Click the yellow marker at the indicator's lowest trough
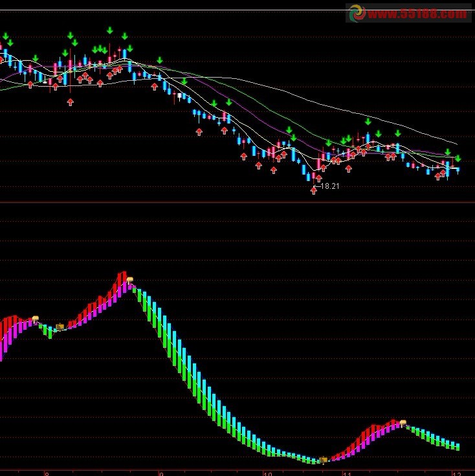The width and height of the screenshot is (475, 476). click(323, 460)
